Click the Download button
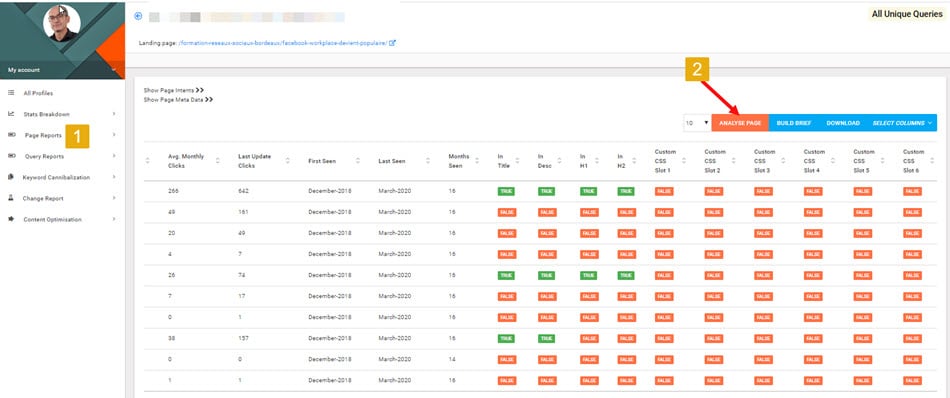Image resolution: width=950 pixels, height=398 pixels. click(843, 123)
